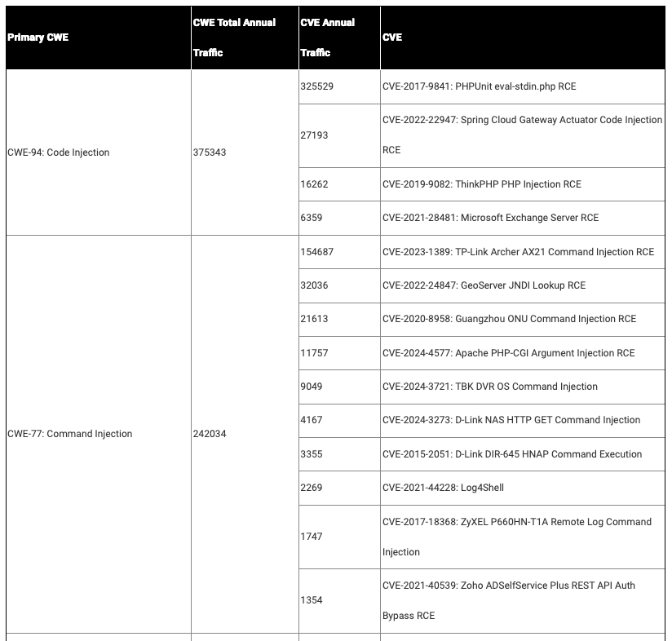
Task: Click the CVE-2022-22947 Spring Cloud Gateway entry
Action: [522, 135]
